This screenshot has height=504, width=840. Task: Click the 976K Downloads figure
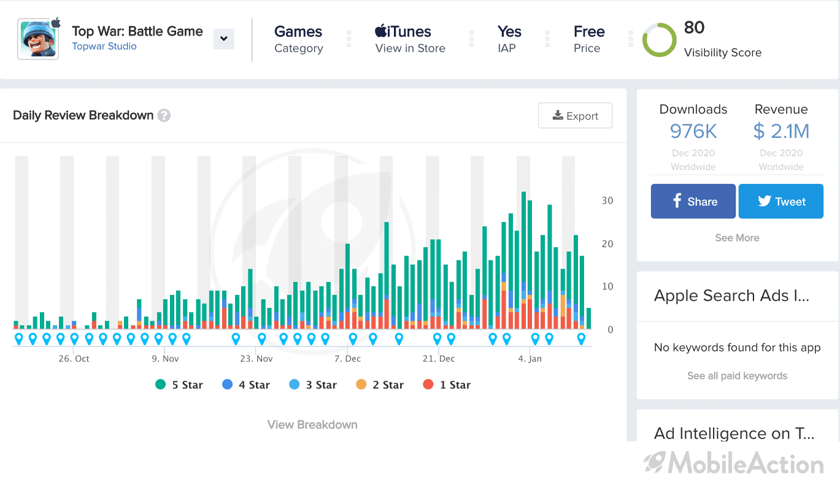pos(693,131)
